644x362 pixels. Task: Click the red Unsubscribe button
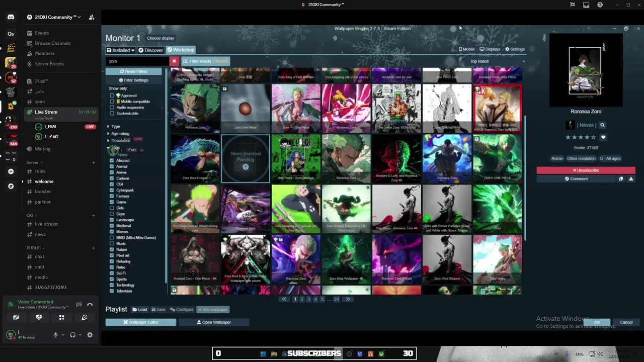pyautogui.click(x=586, y=170)
